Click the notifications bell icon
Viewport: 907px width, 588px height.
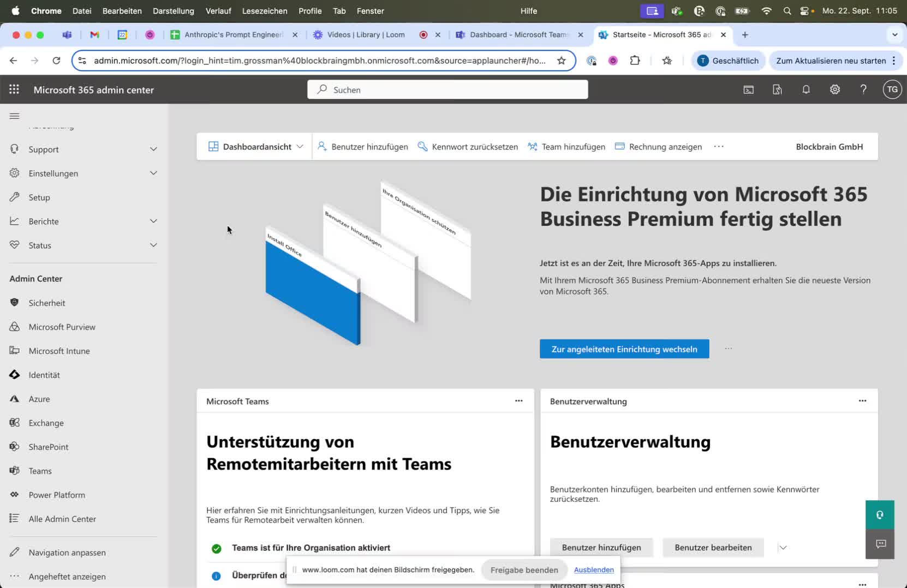pos(805,89)
